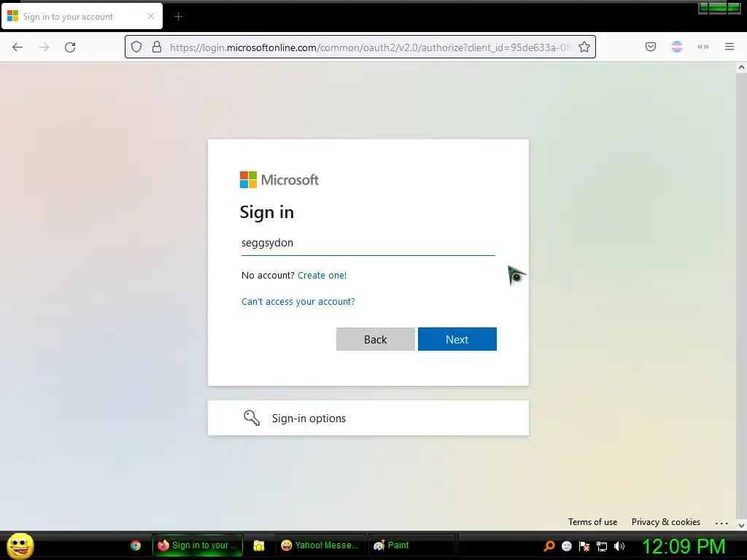
Task: Switch to Firefox Sign in taskbar item
Action: [197, 545]
